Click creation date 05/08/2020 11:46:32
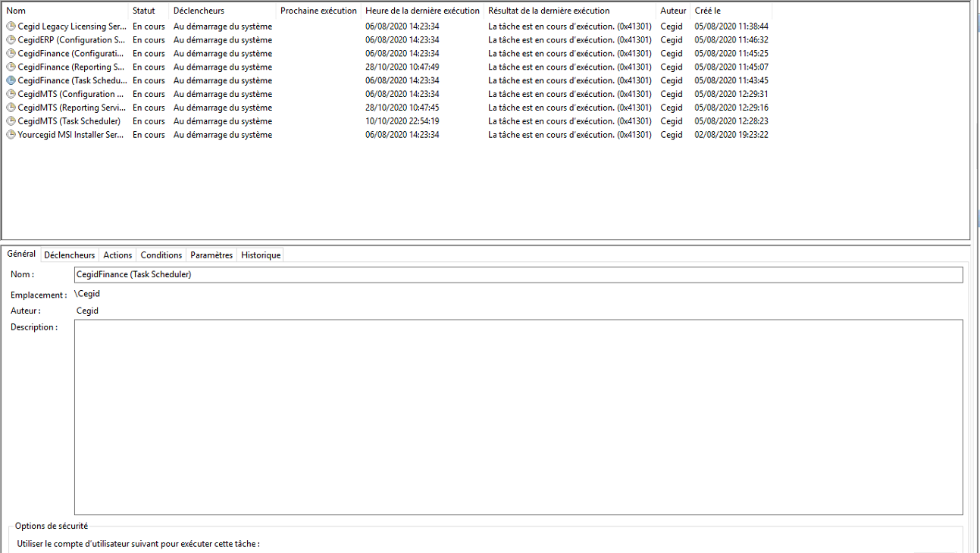 point(731,40)
